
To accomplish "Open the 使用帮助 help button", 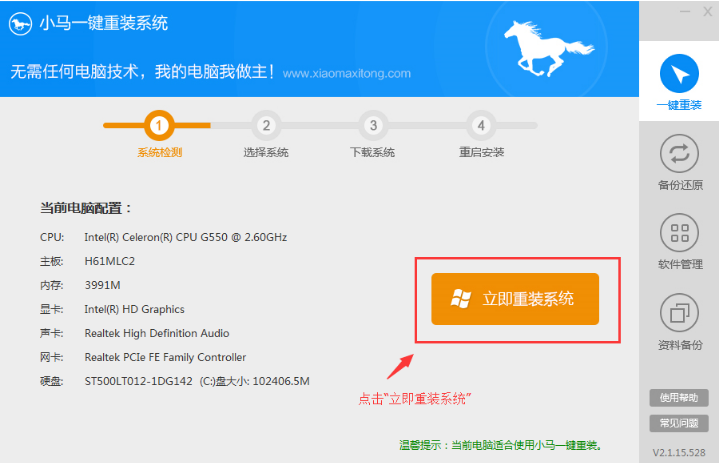I will [x=679, y=397].
